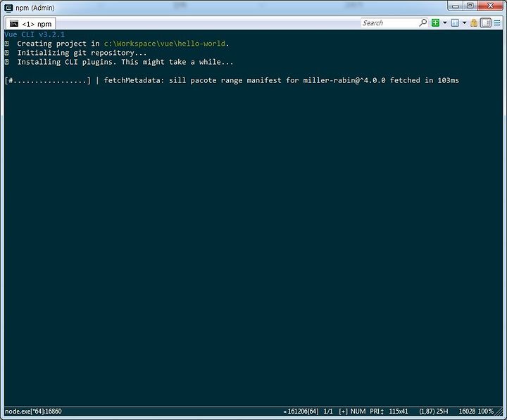Click the '16028' process ID status

pos(467,412)
